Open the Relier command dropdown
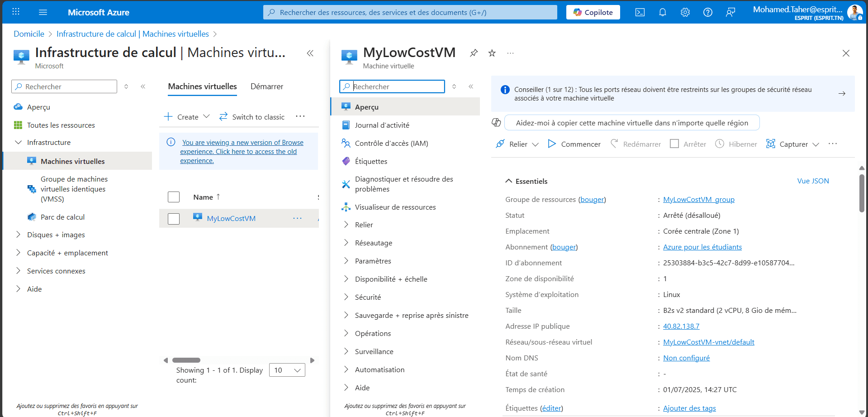This screenshot has height=417, width=868. [x=517, y=144]
